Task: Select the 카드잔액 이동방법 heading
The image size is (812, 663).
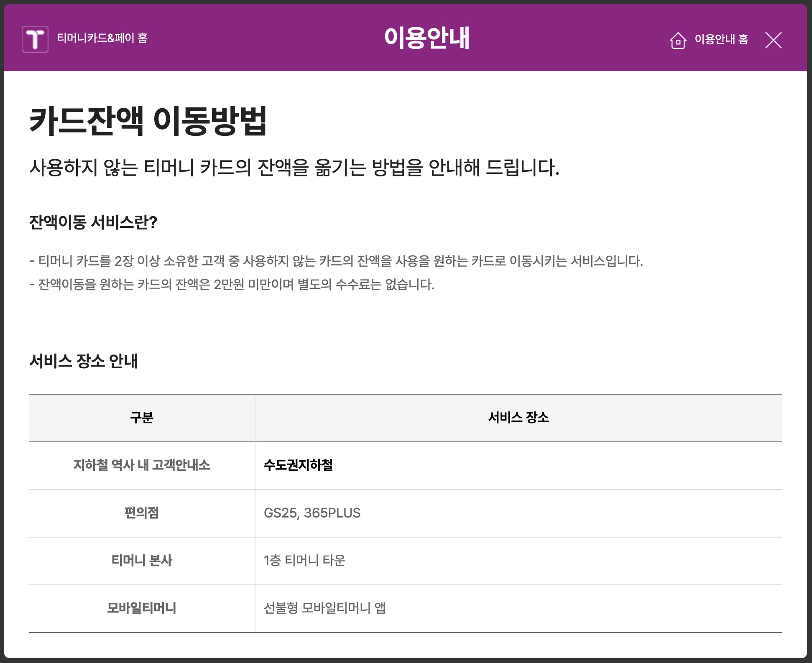Action: click(x=148, y=121)
